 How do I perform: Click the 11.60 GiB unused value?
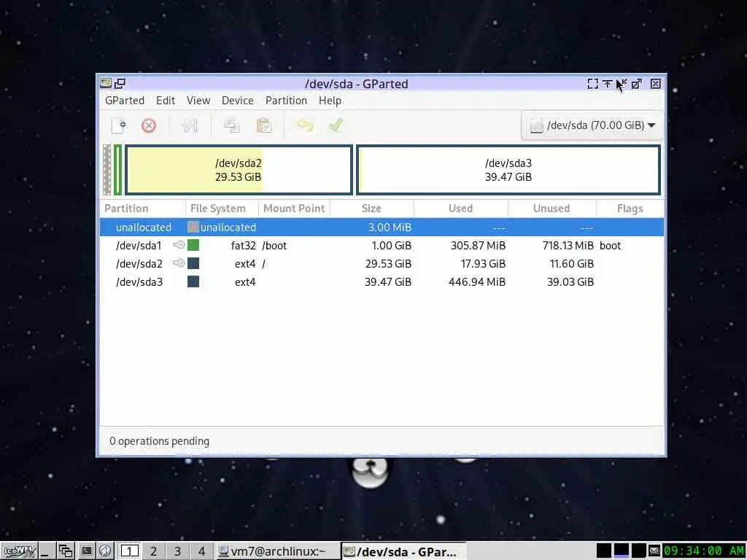coord(572,264)
